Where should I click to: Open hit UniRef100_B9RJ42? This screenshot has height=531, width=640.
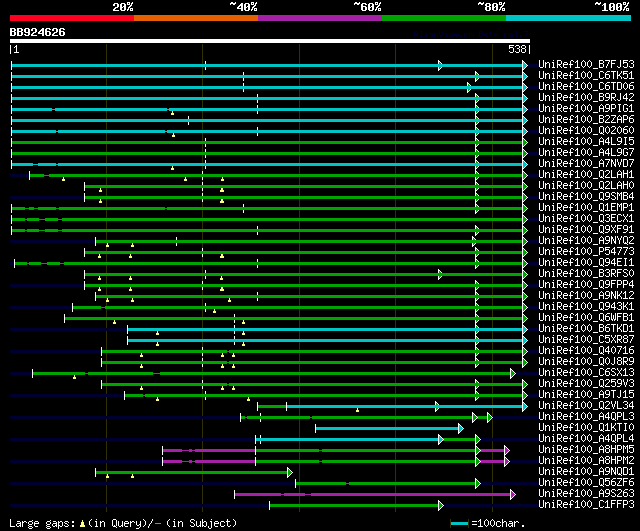coord(586,98)
